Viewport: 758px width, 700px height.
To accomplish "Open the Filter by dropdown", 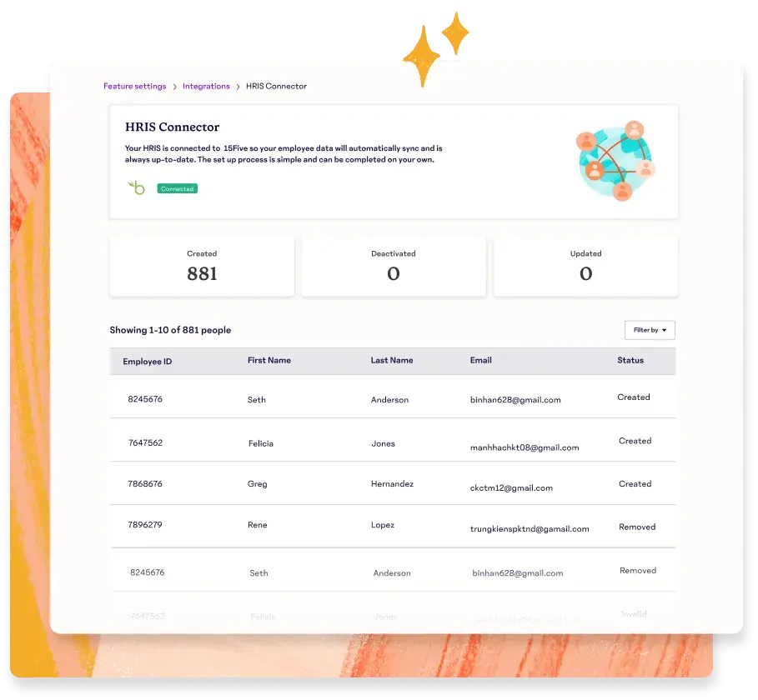I will tap(650, 330).
